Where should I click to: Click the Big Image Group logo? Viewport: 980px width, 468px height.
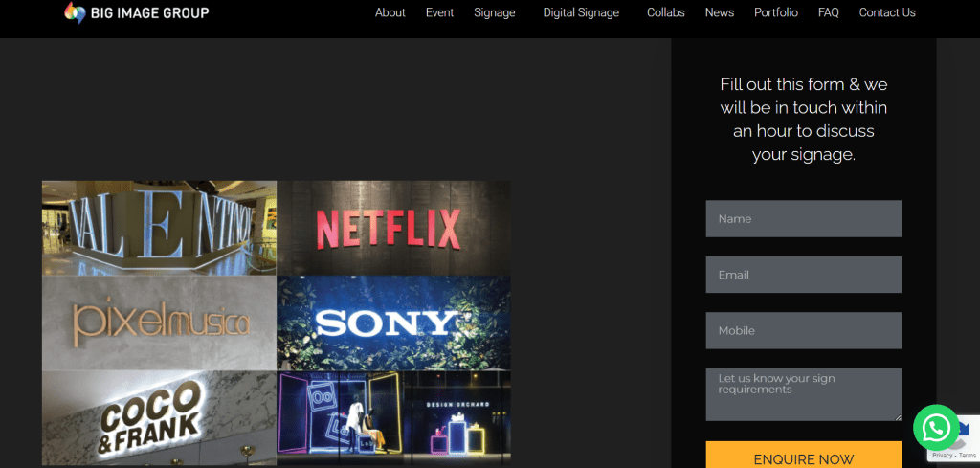point(136,12)
